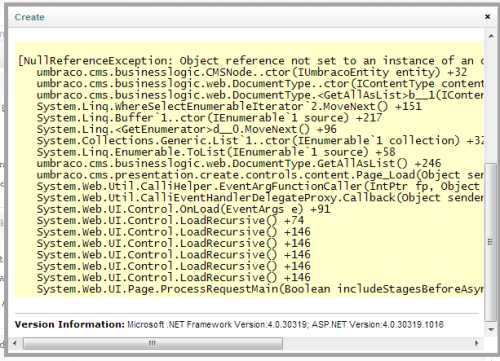Viewport: 500px width, 361px height.
Task: Click the DocumentType.GetAllAsList() +246 line
Action: [239, 163]
